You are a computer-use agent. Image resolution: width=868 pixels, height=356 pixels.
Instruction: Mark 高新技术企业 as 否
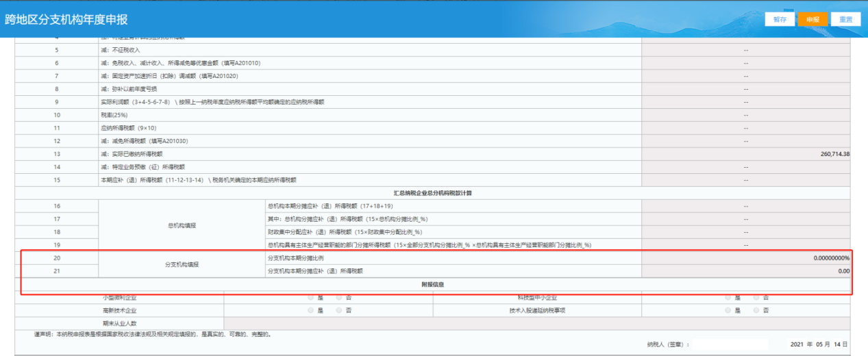pos(339,310)
